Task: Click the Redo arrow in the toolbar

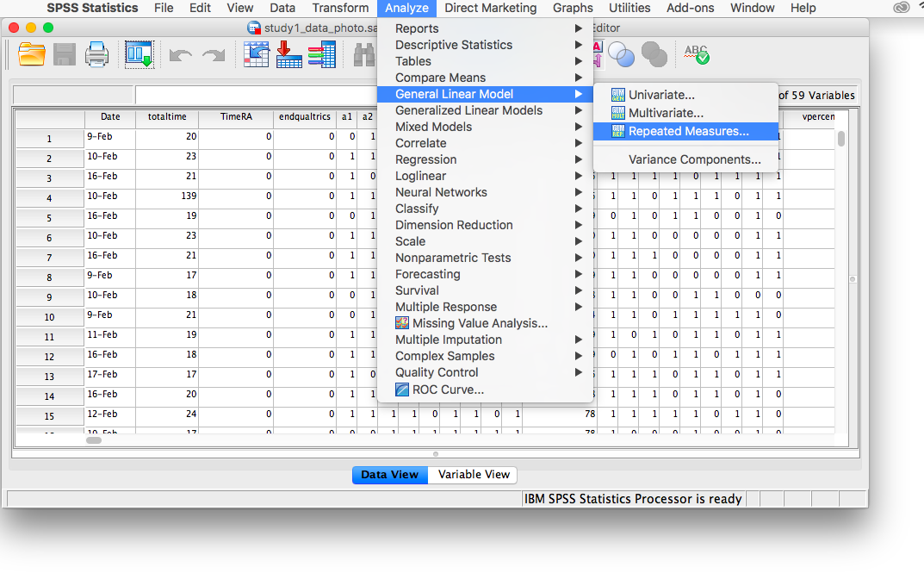Action: coord(214,55)
